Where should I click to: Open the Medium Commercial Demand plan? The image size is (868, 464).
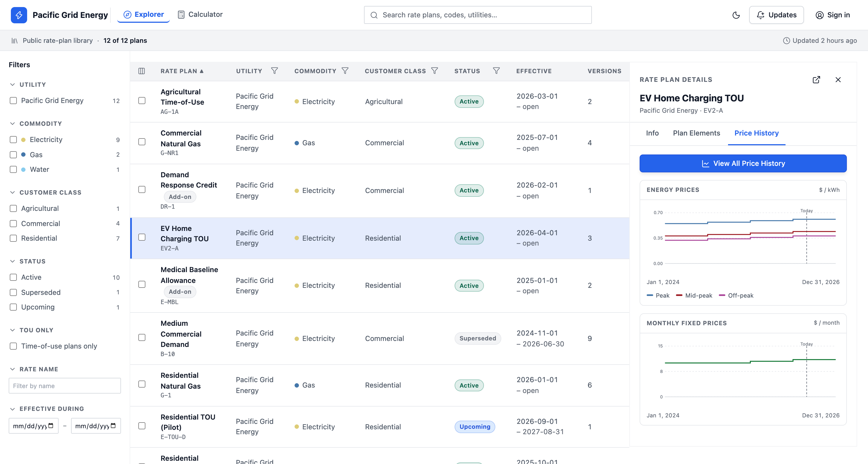click(x=181, y=334)
